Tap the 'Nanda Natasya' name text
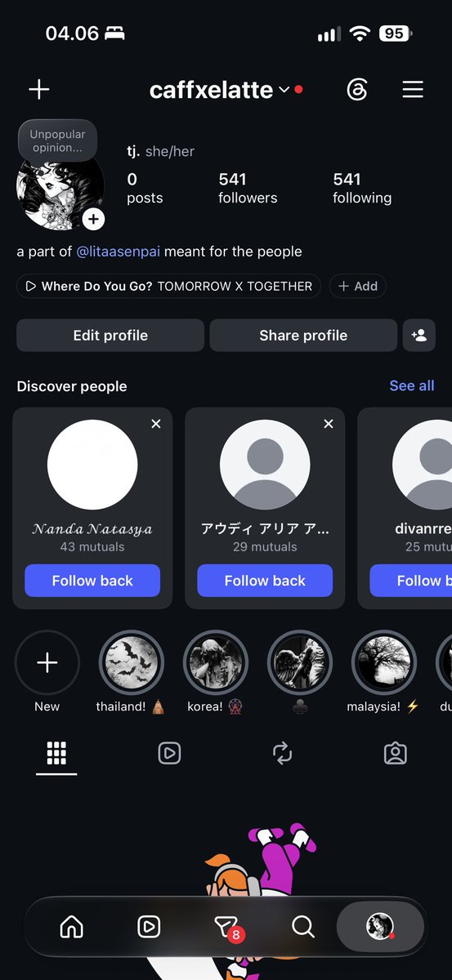Image resolution: width=452 pixels, height=980 pixels. click(x=92, y=528)
